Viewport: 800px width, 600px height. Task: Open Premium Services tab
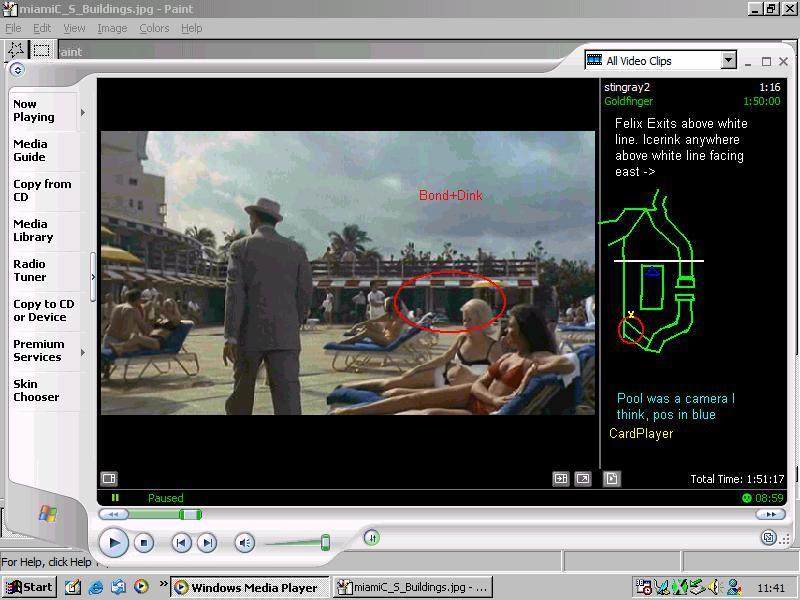point(38,351)
